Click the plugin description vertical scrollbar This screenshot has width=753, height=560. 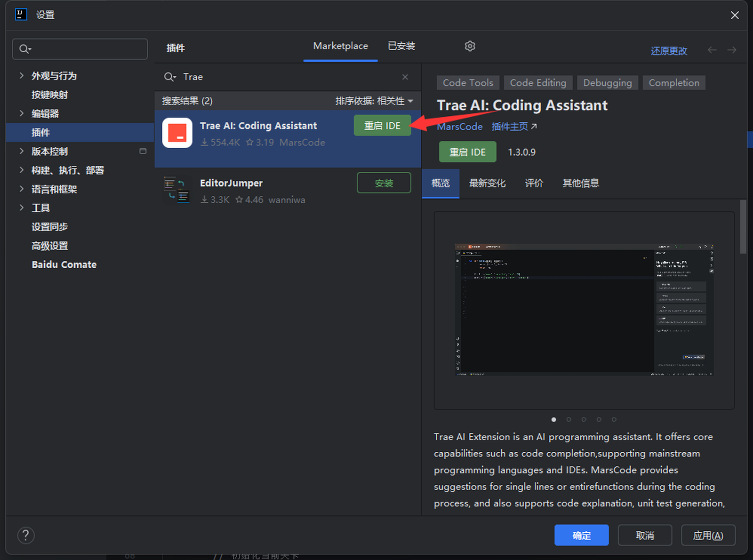point(743,227)
